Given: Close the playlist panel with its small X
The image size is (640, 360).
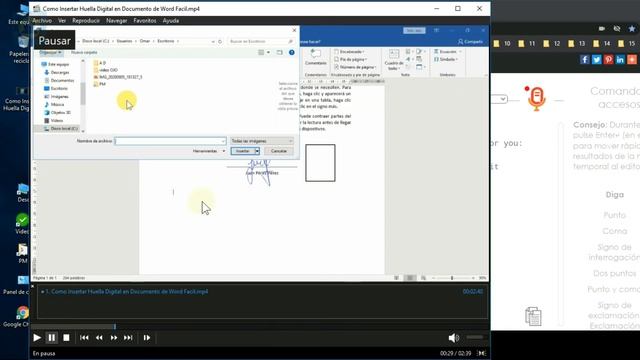Looking at the screenshot, I should 33,286.
